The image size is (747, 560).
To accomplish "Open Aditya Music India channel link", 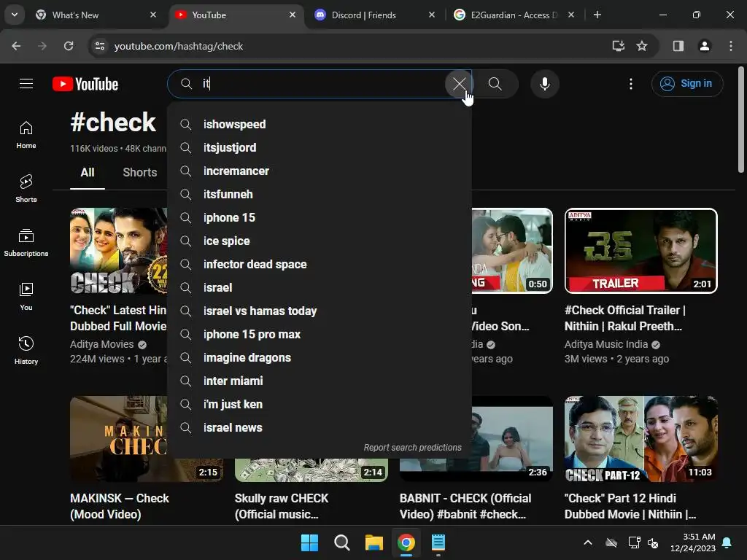I will pyautogui.click(x=606, y=344).
